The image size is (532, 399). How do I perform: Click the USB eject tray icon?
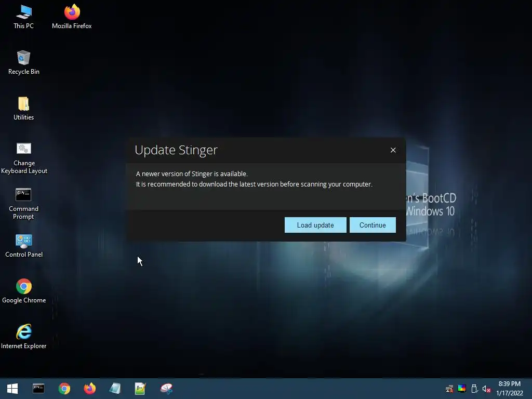(474, 389)
